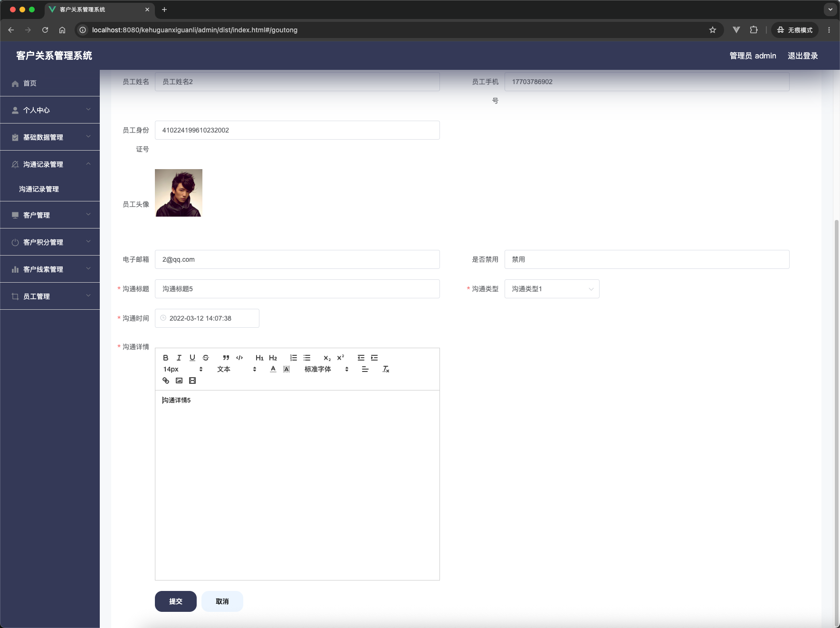Open 沟通记录管理 submenu item
The width and height of the screenshot is (840, 628).
(50, 189)
